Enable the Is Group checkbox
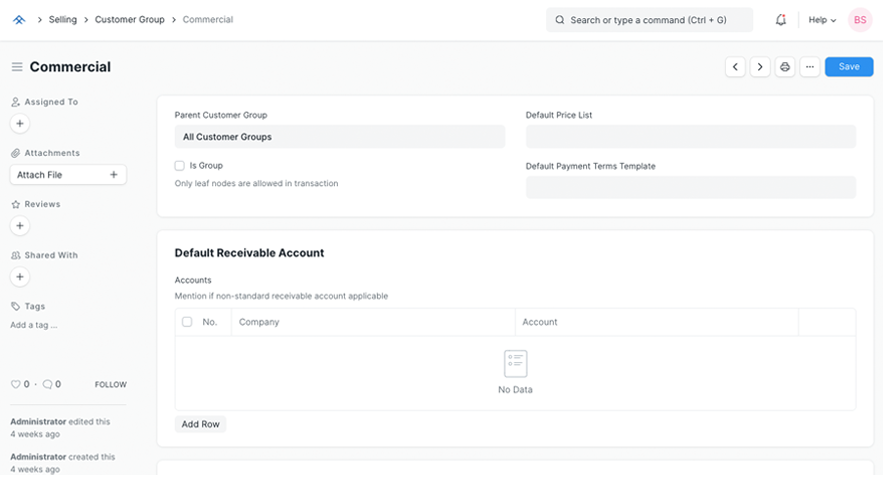 coord(180,166)
